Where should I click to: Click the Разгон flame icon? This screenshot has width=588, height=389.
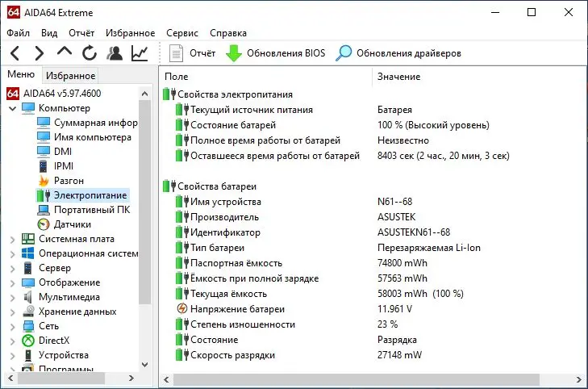pos(44,181)
